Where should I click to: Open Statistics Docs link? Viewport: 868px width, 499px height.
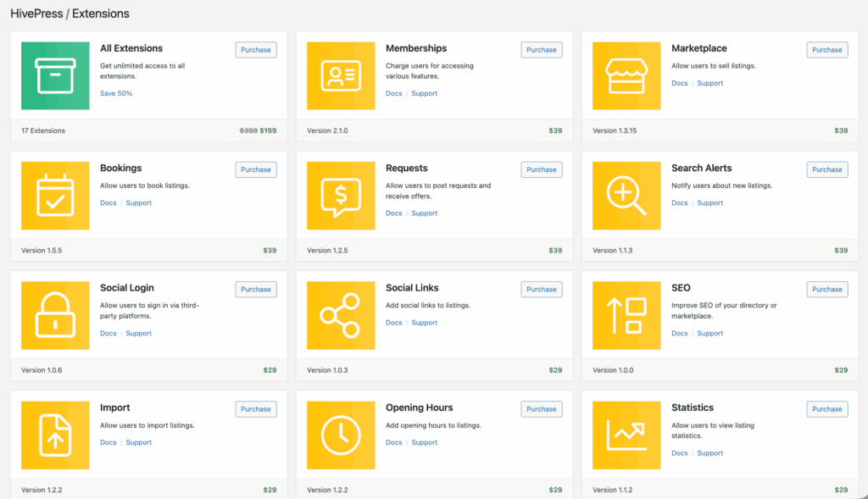[x=680, y=453]
